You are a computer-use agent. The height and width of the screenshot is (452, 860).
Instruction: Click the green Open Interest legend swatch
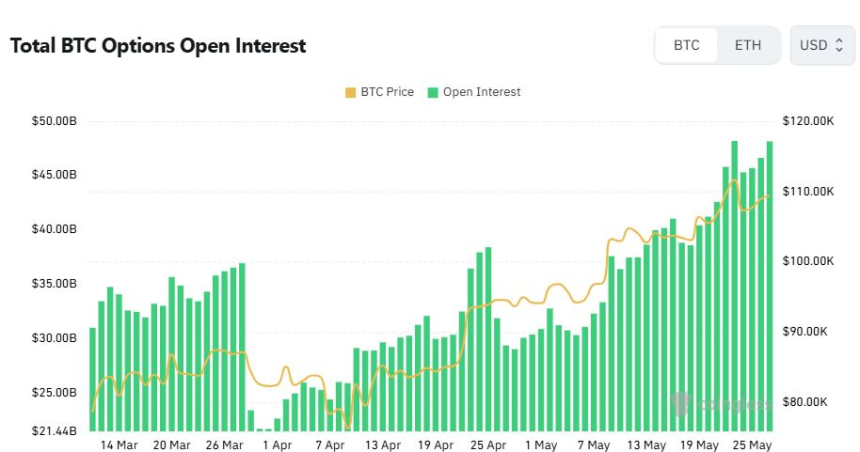[433, 93]
